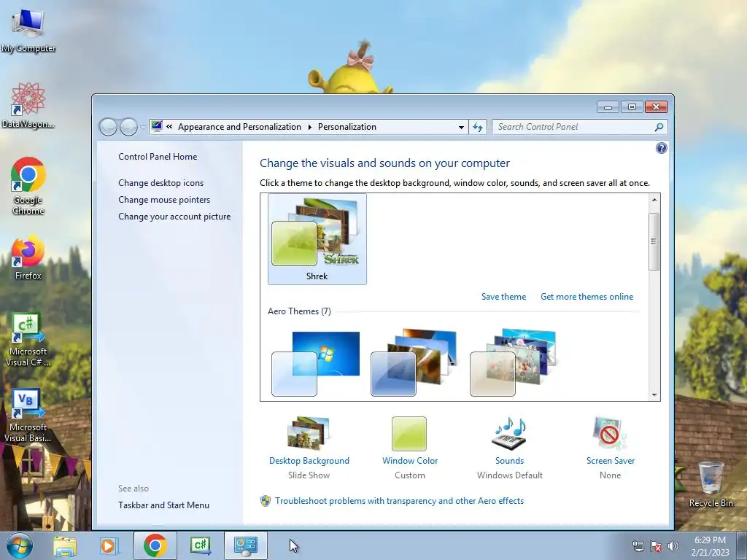
Task: Expand the breadcrumb chevron before Appearance
Action: click(169, 127)
